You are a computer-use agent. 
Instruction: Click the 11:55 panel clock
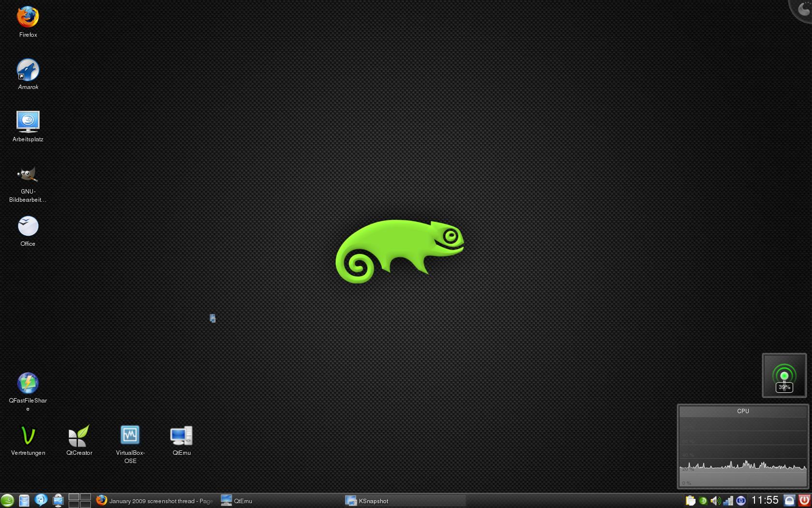[x=765, y=500]
